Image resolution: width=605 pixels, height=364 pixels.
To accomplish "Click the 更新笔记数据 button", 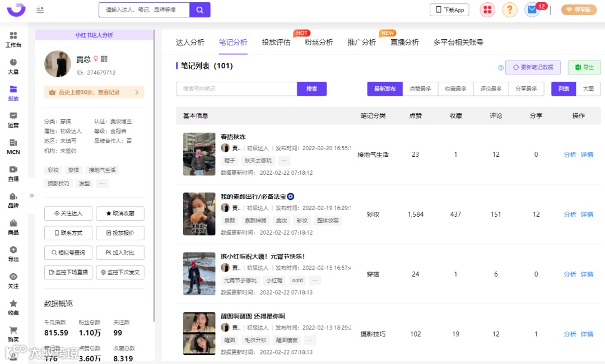I will (533, 67).
